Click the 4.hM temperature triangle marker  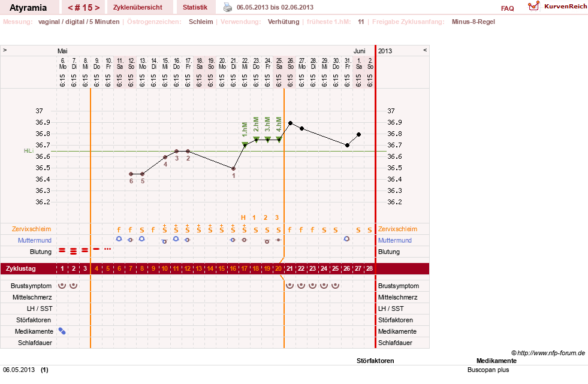point(279,140)
